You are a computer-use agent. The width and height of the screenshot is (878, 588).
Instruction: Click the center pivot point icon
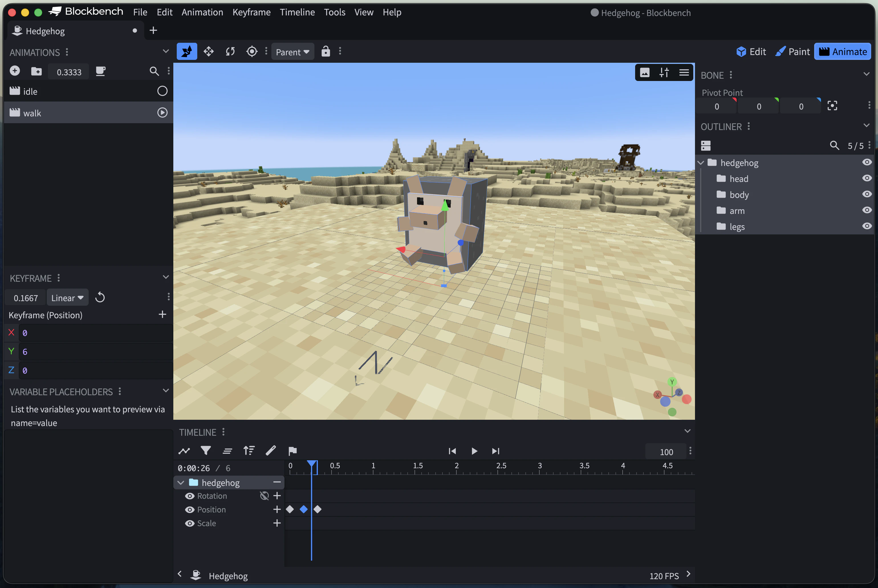(832, 106)
